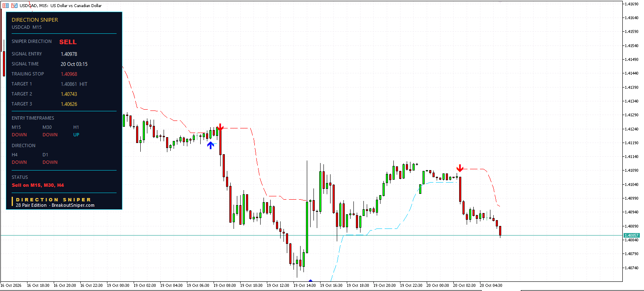This screenshot has width=644, height=291.
Task: Click the SIGNAL TIME label
Action: pos(25,64)
